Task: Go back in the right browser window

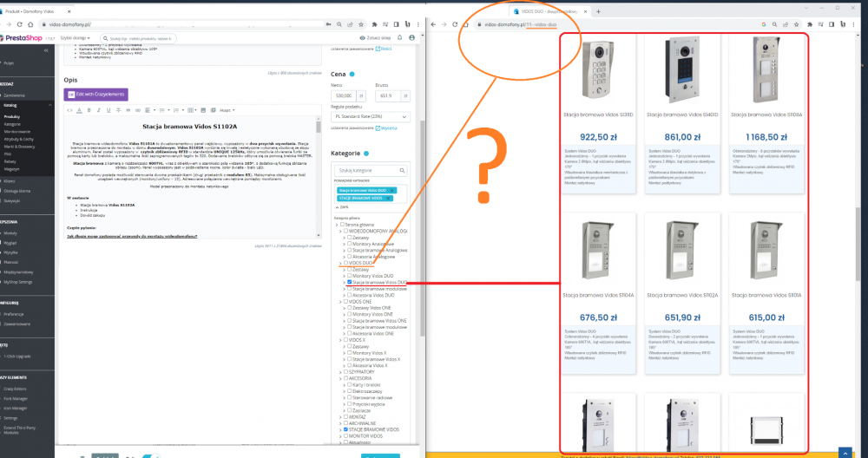Action: [433, 24]
